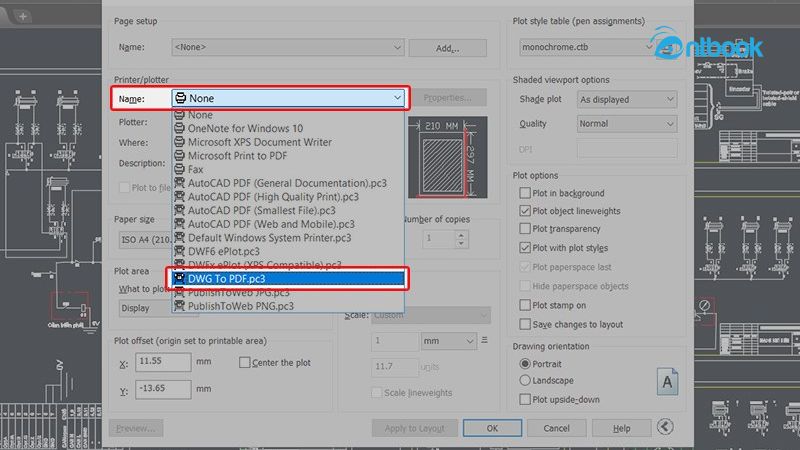This screenshot has width=800, height=450.
Task: Select Portrait orientation
Action: coord(524,364)
